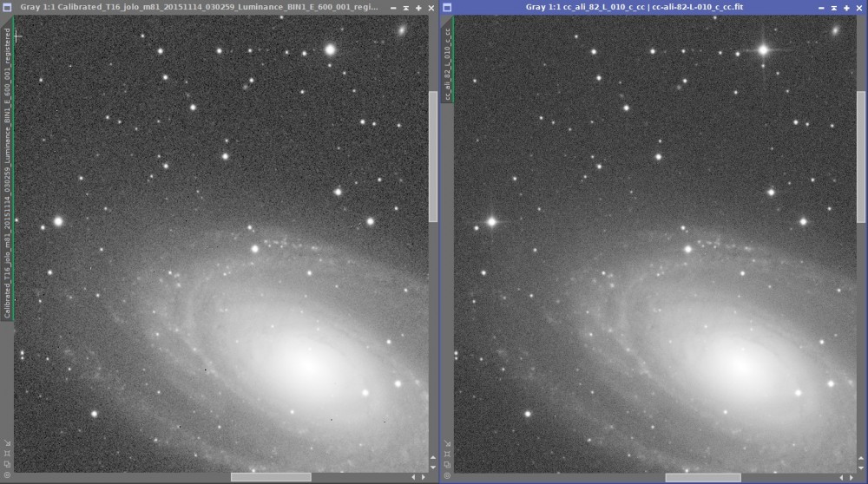Image resolution: width=868 pixels, height=484 pixels.
Task: Maximize the Calibrated_T16 image window
Action: point(418,8)
